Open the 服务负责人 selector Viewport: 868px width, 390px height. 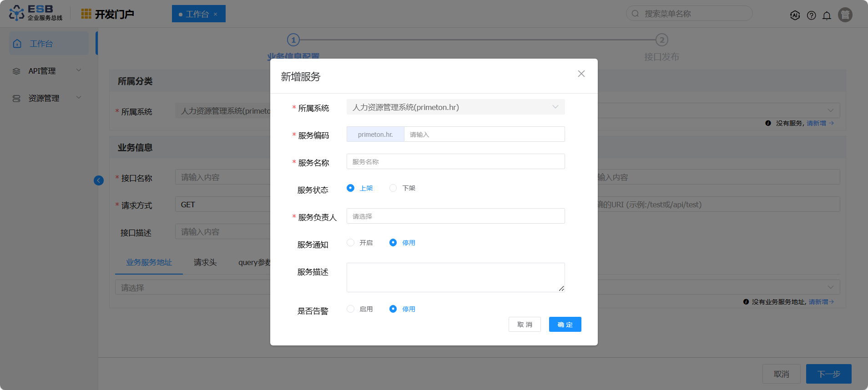pyautogui.click(x=455, y=216)
